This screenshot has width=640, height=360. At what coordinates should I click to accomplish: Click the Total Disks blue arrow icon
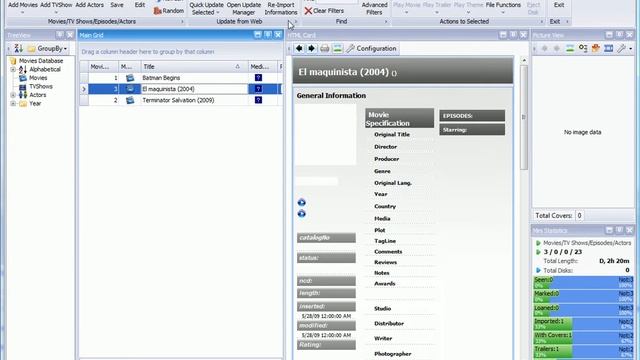(538, 270)
